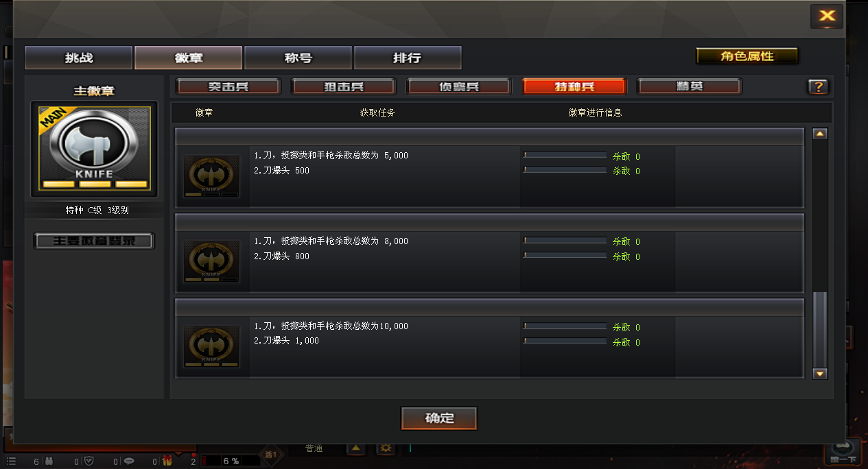Select the 8,000 kills knife badge icon

coord(211,261)
